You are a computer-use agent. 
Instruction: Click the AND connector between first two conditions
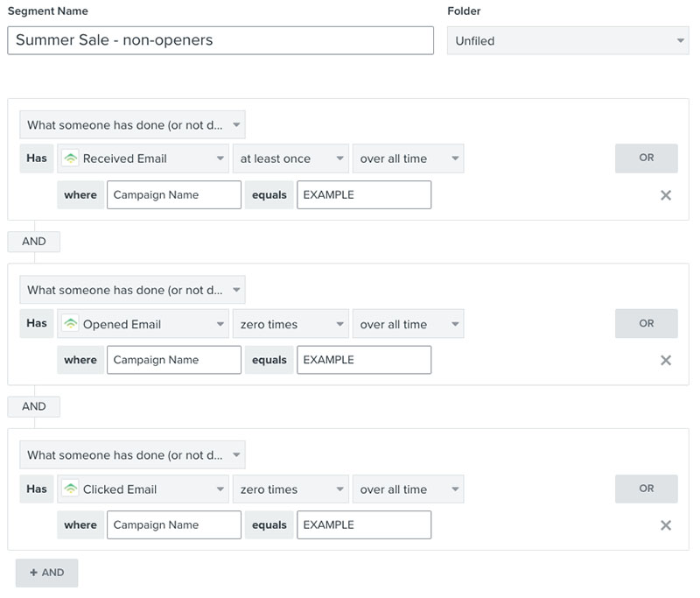[33, 242]
